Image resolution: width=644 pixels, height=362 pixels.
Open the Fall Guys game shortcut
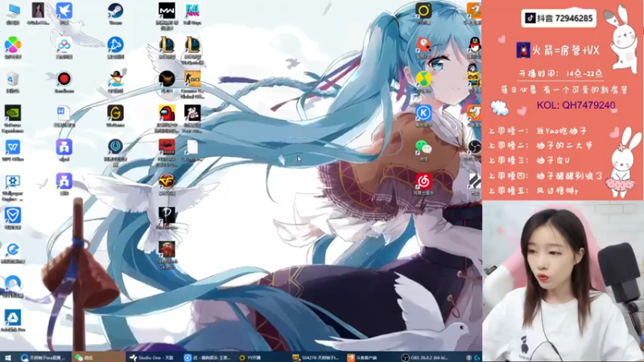click(192, 11)
